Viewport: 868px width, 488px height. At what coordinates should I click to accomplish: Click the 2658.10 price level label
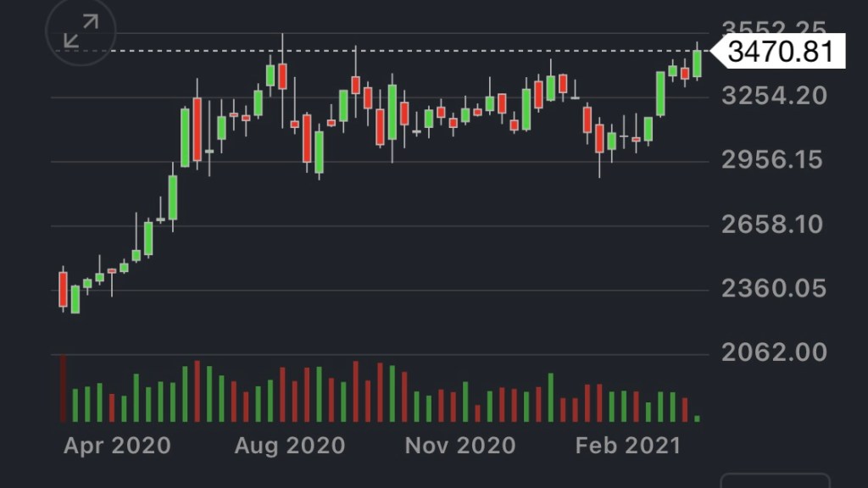click(774, 225)
